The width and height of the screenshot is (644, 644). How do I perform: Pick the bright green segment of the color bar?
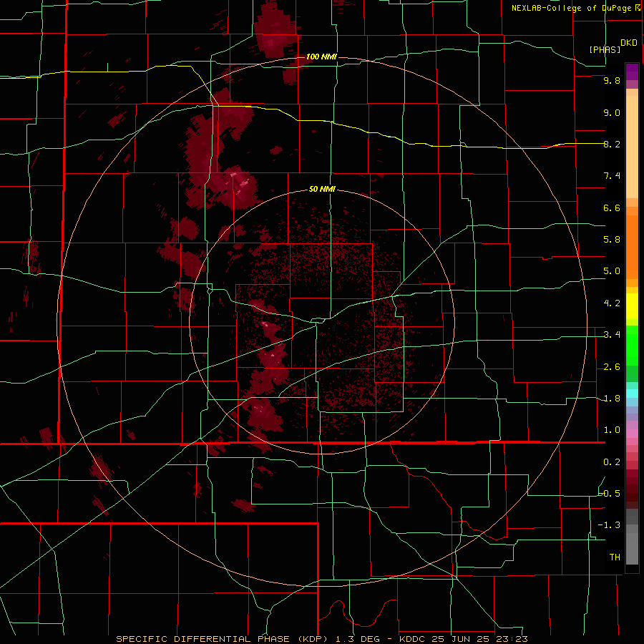tap(632, 345)
